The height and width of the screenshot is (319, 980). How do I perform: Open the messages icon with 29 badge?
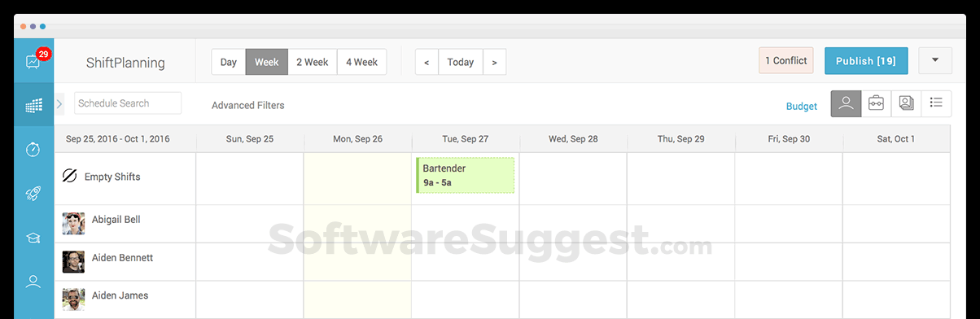pos(33,61)
